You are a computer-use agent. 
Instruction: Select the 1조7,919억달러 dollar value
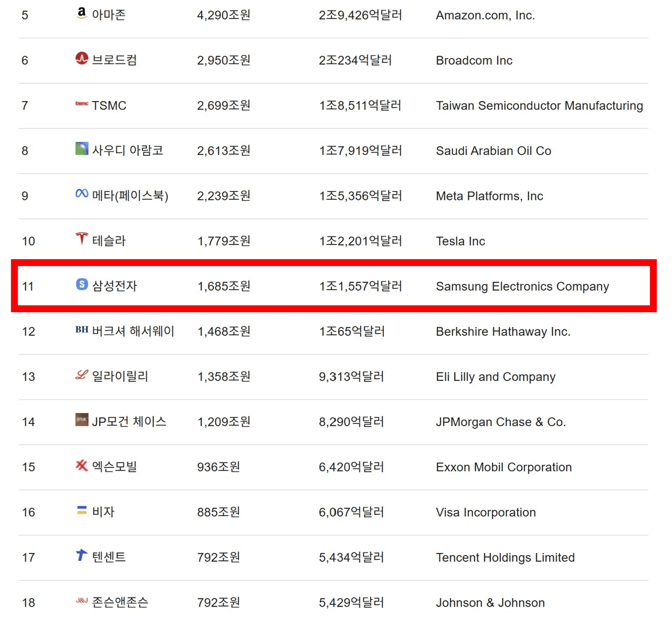[x=360, y=151]
